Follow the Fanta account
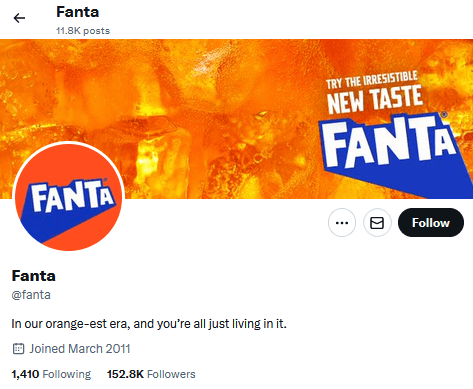 pos(431,223)
